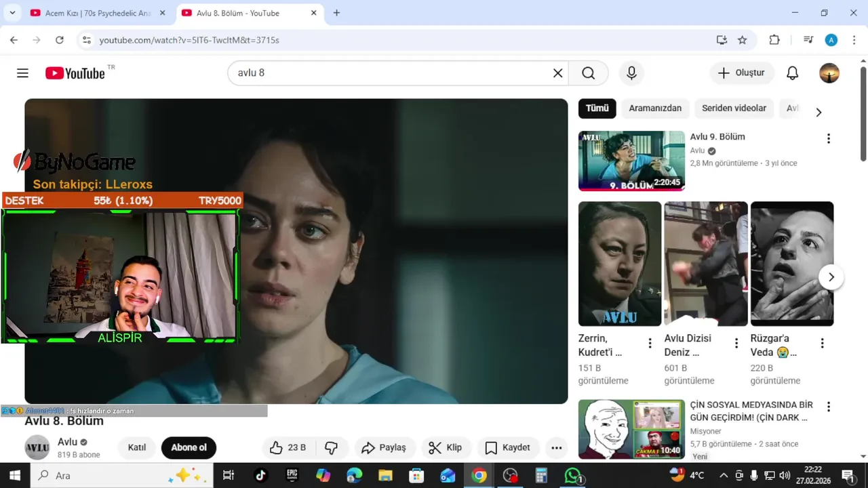The height and width of the screenshot is (488, 868).
Task: Open the Oluştur create button
Action: coord(742,73)
